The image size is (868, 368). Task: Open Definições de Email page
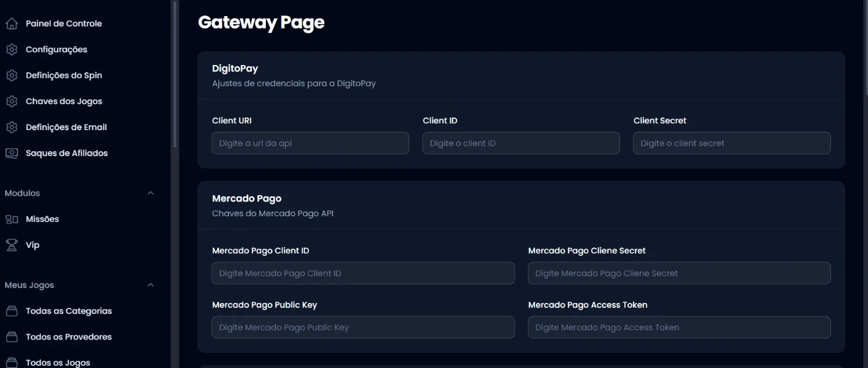click(66, 128)
